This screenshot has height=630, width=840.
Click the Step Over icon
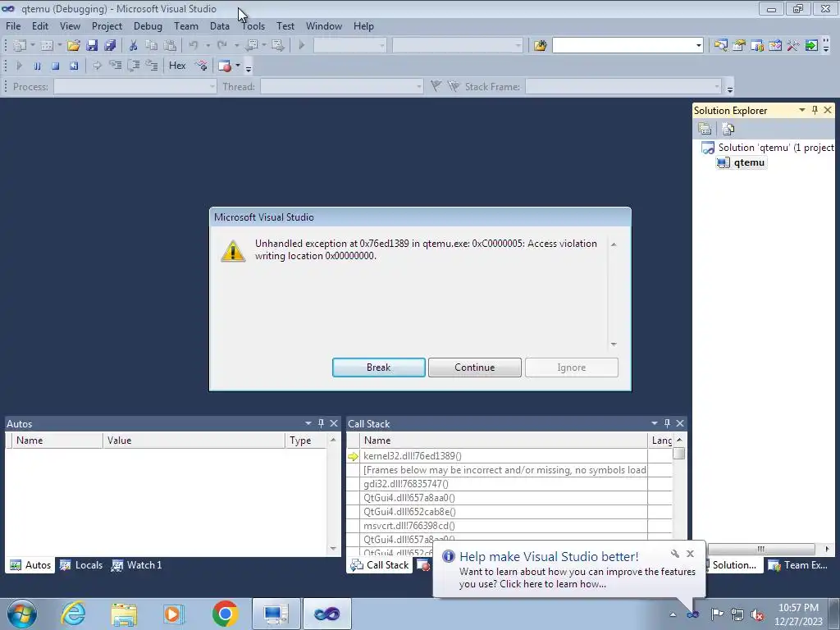[x=134, y=66]
